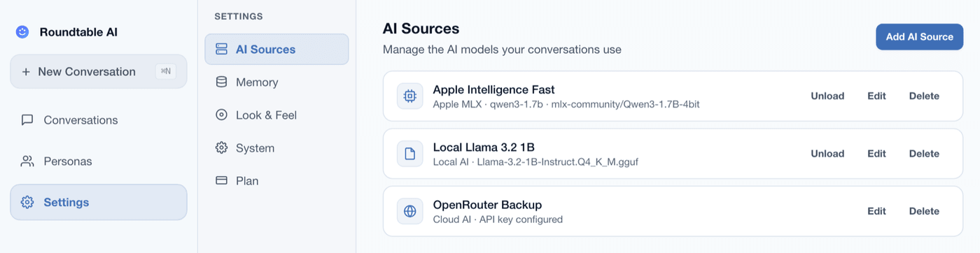Click the Roundtable AI app title
The height and width of the screenshot is (253, 980).
[78, 32]
